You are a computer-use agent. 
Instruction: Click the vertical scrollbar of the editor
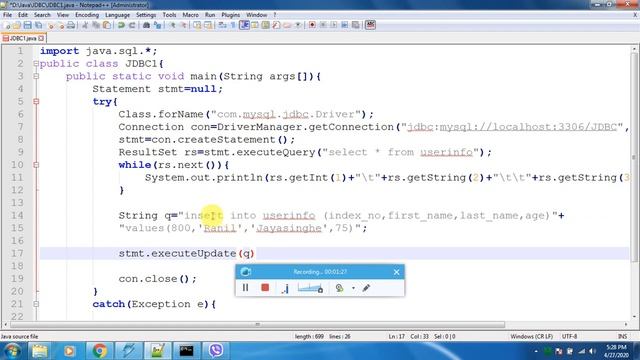634,157
